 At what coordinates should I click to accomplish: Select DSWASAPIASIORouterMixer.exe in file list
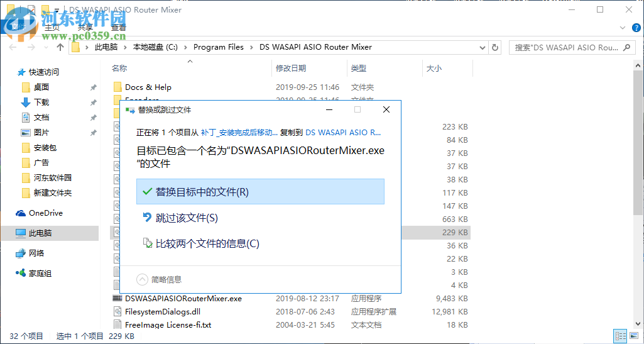coord(183,298)
